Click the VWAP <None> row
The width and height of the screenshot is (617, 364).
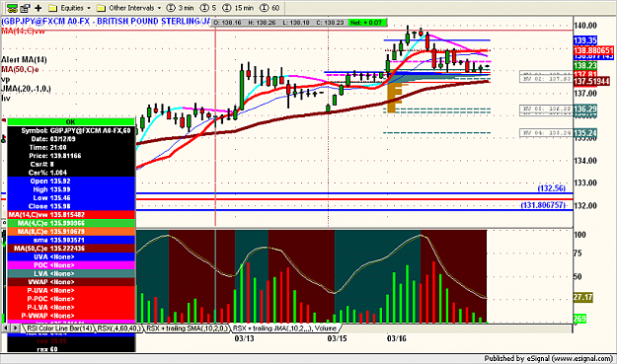tap(71, 282)
